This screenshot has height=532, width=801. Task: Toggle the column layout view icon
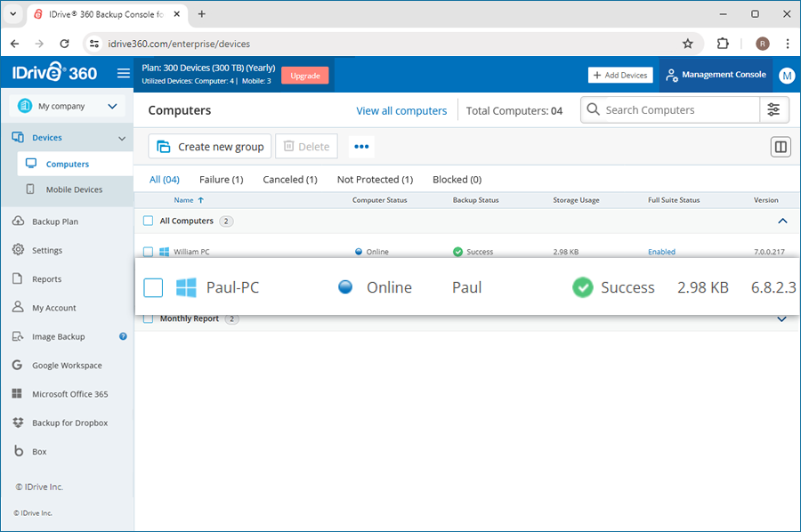coord(780,147)
